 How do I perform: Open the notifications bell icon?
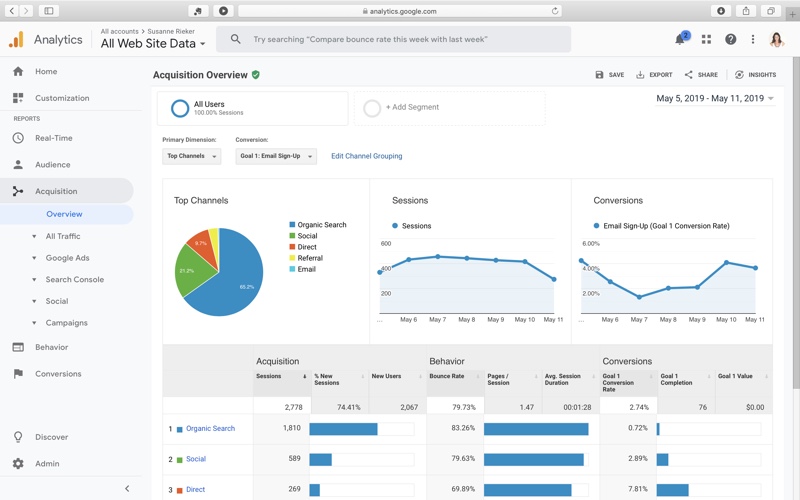pyautogui.click(x=680, y=40)
